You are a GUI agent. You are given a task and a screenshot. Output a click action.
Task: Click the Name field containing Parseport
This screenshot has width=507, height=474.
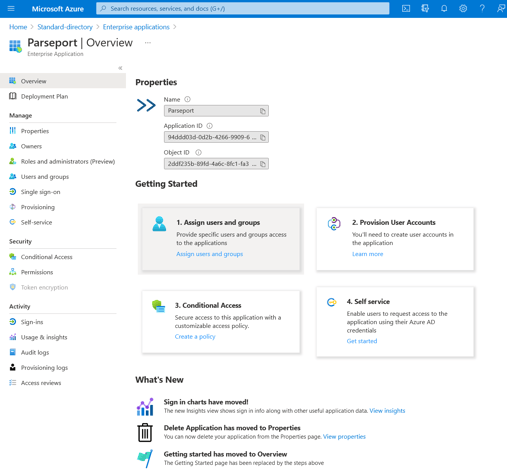click(216, 111)
